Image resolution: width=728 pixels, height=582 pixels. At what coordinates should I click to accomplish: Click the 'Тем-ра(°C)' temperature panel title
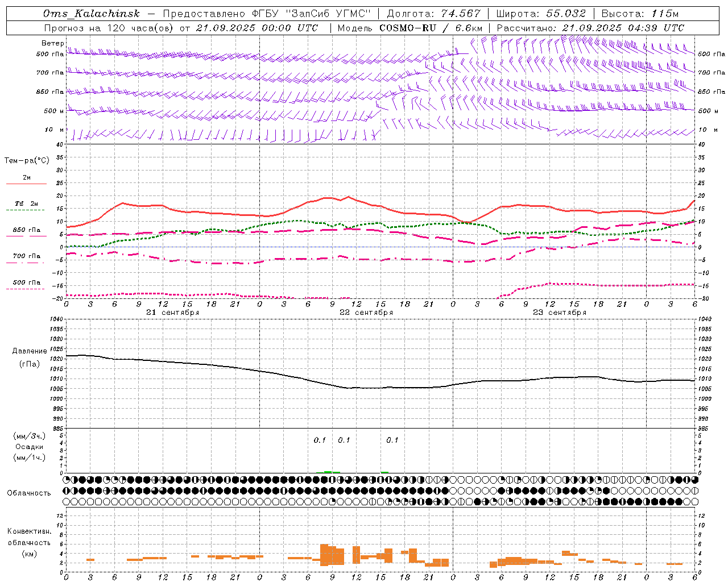27,160
